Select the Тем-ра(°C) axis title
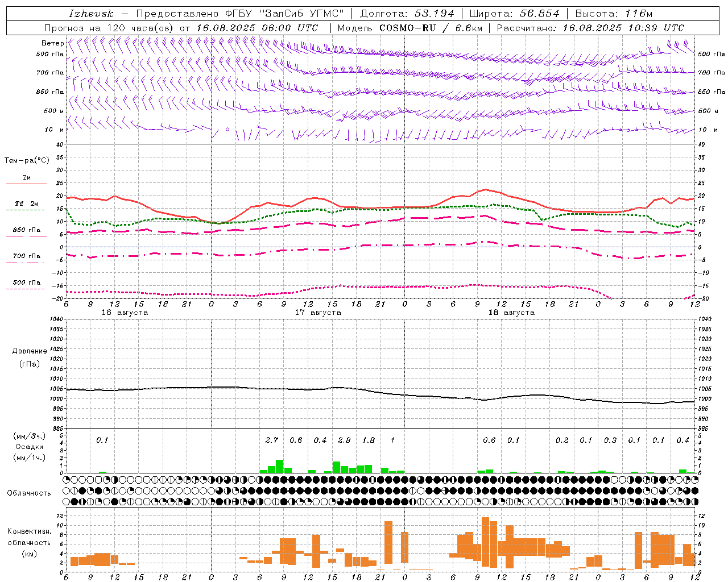 27,161
